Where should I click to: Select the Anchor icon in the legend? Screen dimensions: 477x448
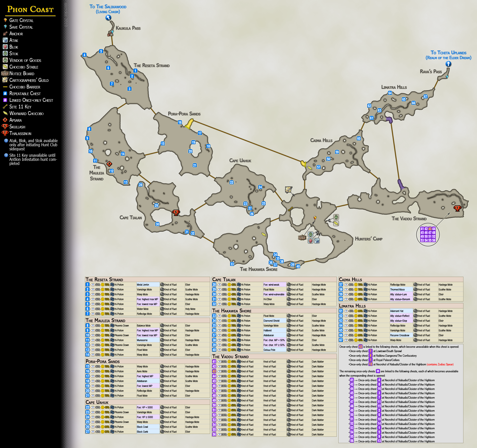point(5,33)
